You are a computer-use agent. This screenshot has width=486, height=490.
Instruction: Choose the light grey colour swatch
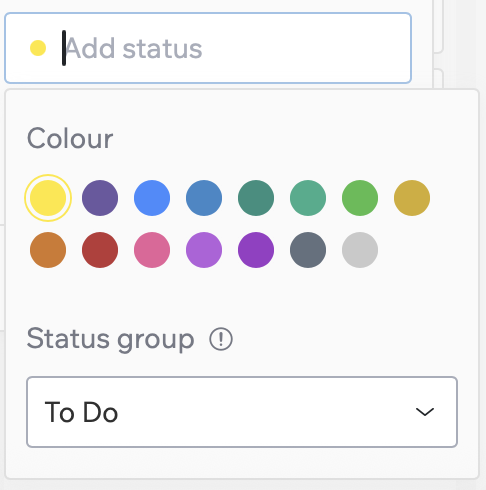point(360,250)
